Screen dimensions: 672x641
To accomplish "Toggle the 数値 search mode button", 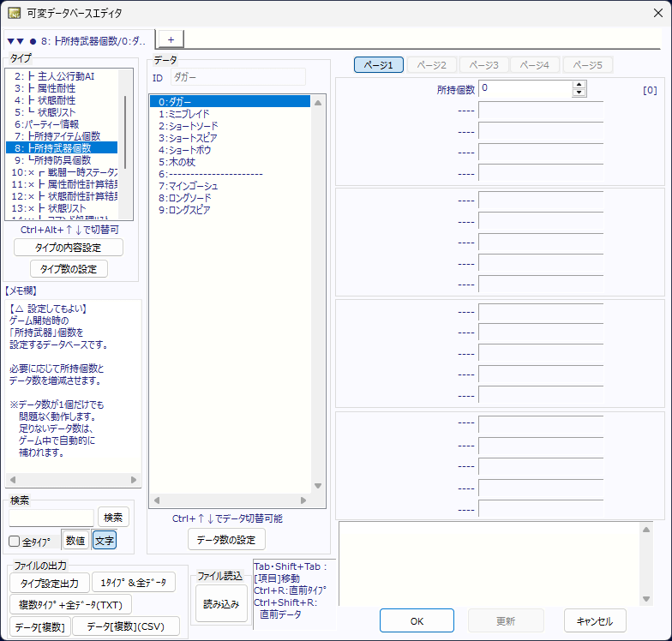I will click(x=75, y=541).
